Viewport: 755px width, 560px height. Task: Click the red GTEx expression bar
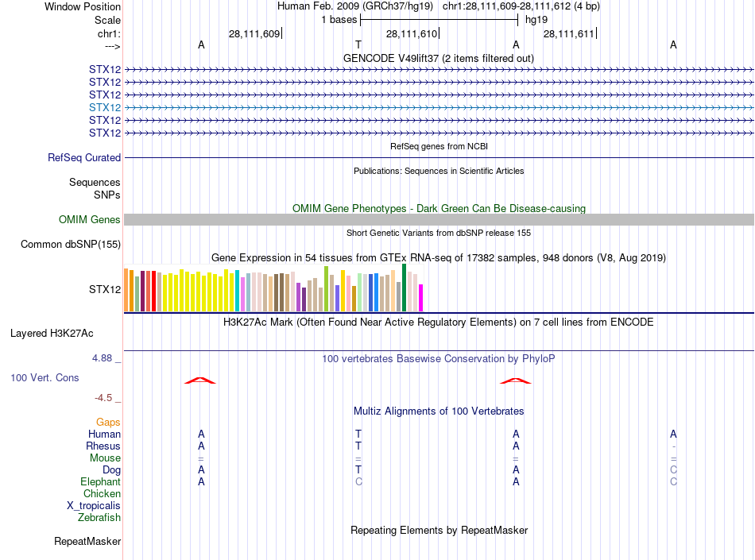pos(153,292)
